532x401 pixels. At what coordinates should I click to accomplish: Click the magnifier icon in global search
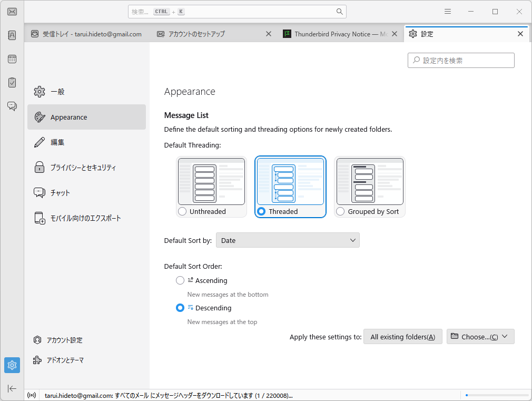(x=339, y=12)
